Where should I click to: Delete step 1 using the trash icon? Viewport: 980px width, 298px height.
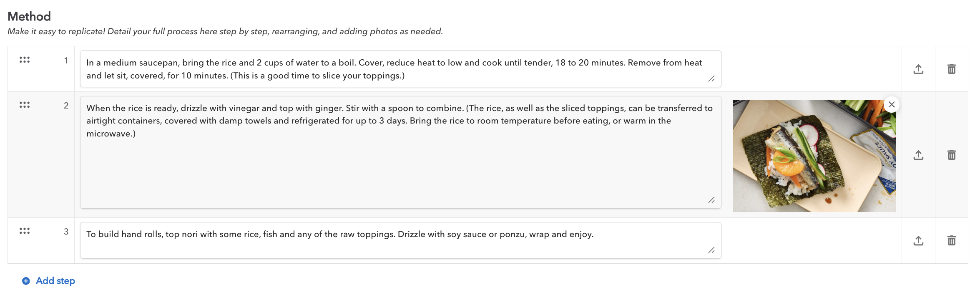pyautogui.click(x=952, y=69)
